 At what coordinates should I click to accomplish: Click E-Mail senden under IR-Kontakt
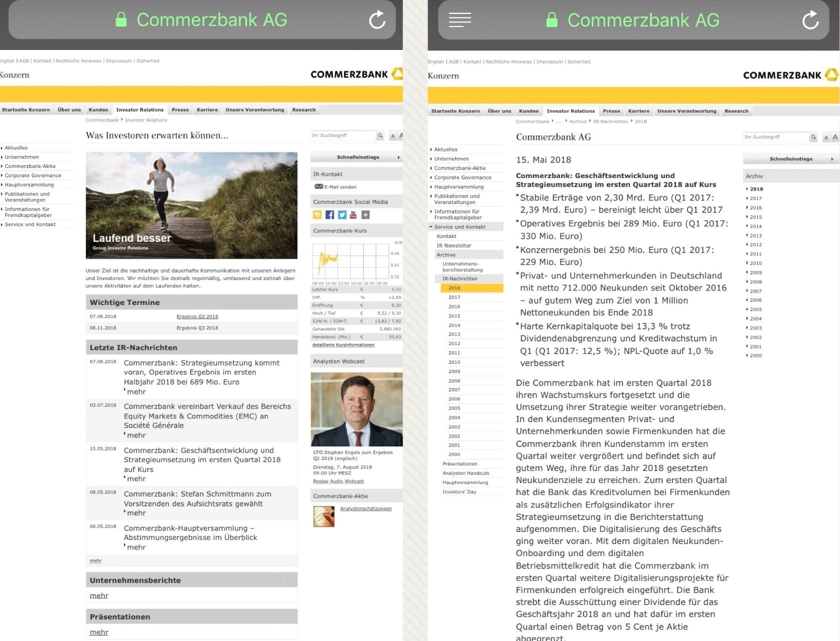(340, 187)
